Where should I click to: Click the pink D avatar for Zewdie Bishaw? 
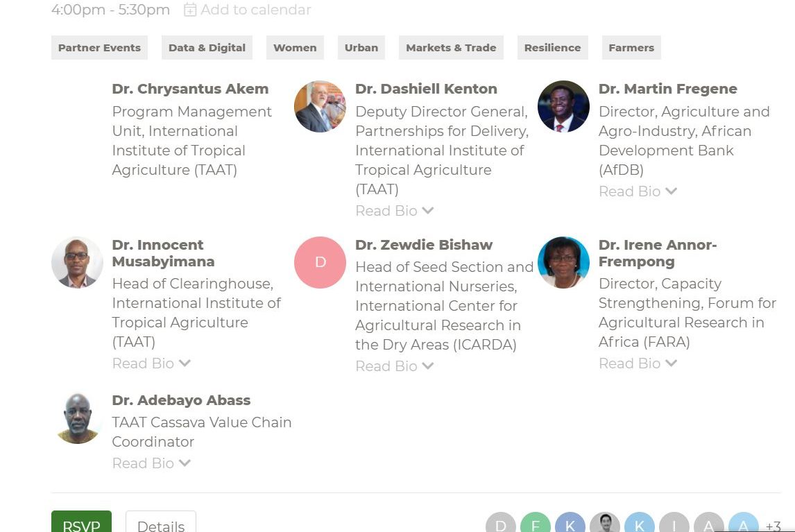pyautogui.click(x=320, y=262)
